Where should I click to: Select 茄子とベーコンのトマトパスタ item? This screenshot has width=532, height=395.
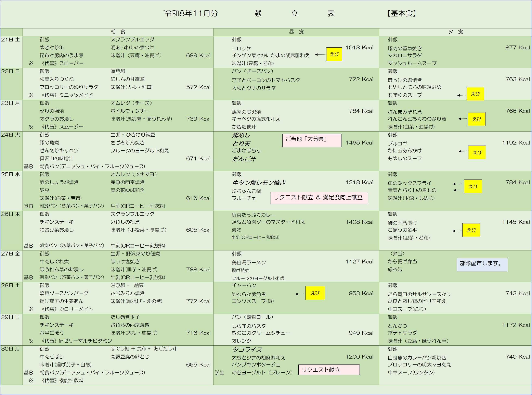click(266, 80)
